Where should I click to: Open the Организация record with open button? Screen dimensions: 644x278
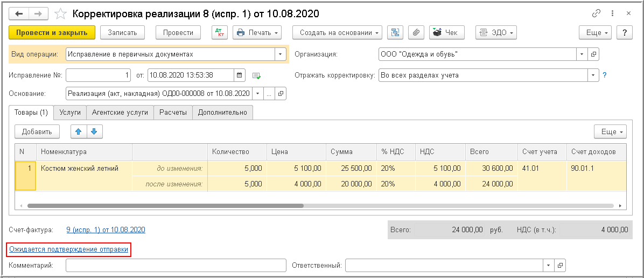pos(593,54)
